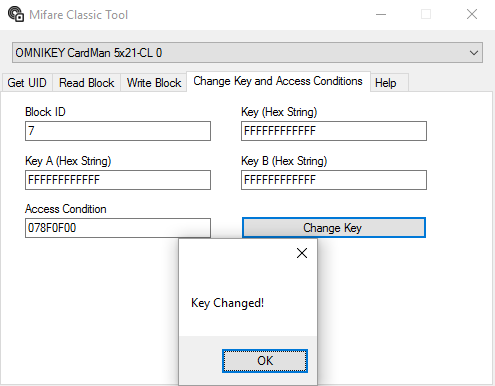The image size is (495, 386).
Task: Click the Block ID input field
Action: pos(118,131)
